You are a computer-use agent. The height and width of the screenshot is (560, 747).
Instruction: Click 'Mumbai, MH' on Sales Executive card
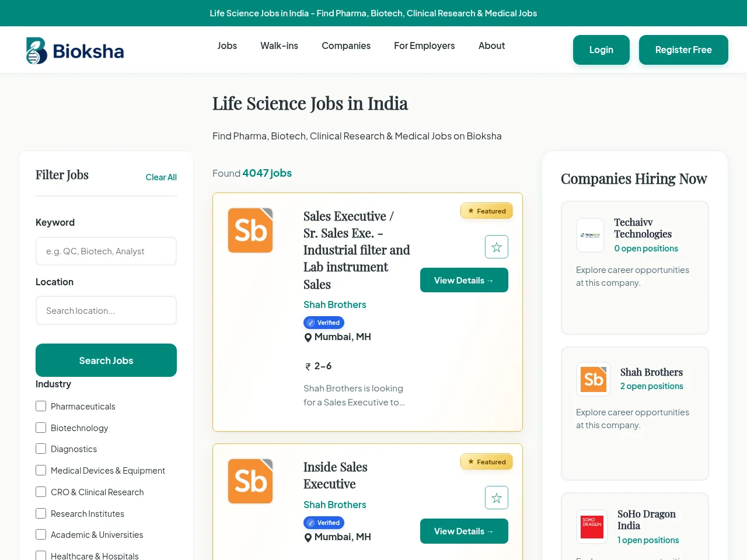(x=343, y=337)
